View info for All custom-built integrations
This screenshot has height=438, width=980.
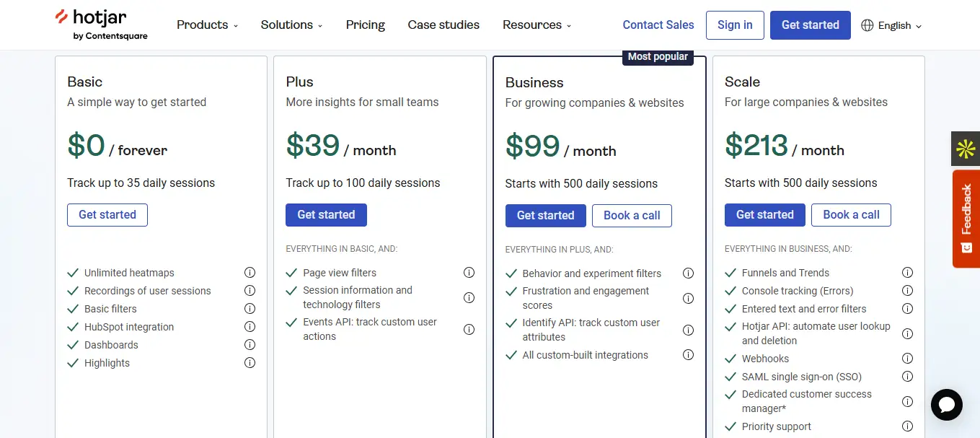688,355
